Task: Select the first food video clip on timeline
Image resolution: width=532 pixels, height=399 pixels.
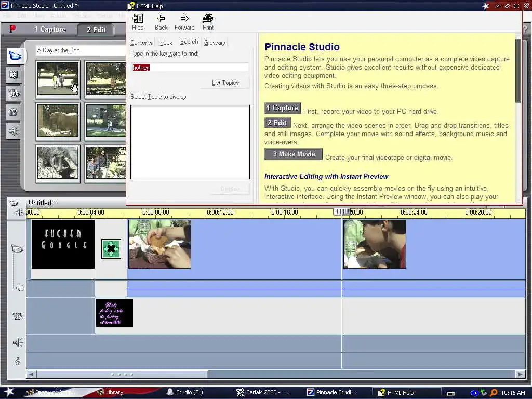Action: [159, 244]
